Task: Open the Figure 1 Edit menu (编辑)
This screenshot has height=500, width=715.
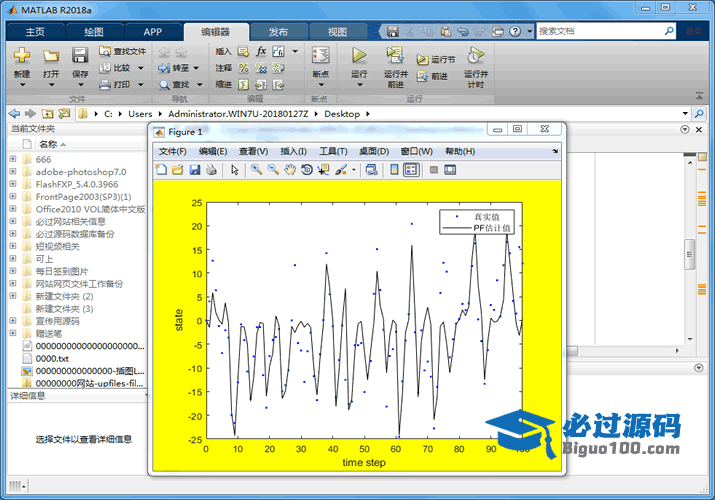Action: (x=213, y=151)
